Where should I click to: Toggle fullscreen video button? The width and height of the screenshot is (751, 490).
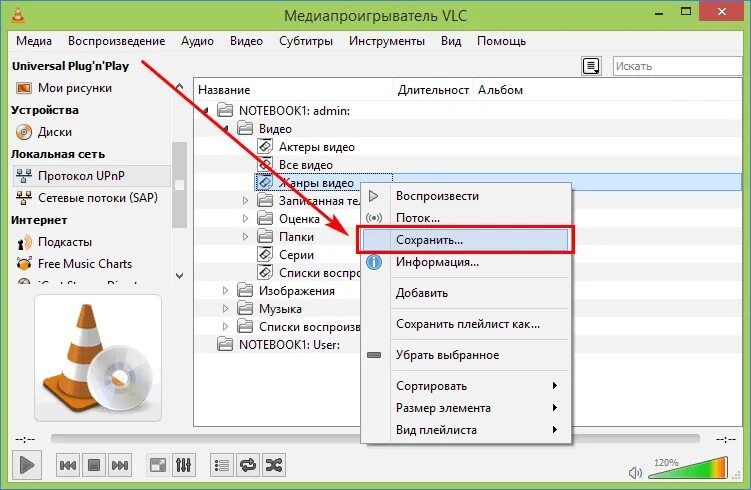(158, 465)
